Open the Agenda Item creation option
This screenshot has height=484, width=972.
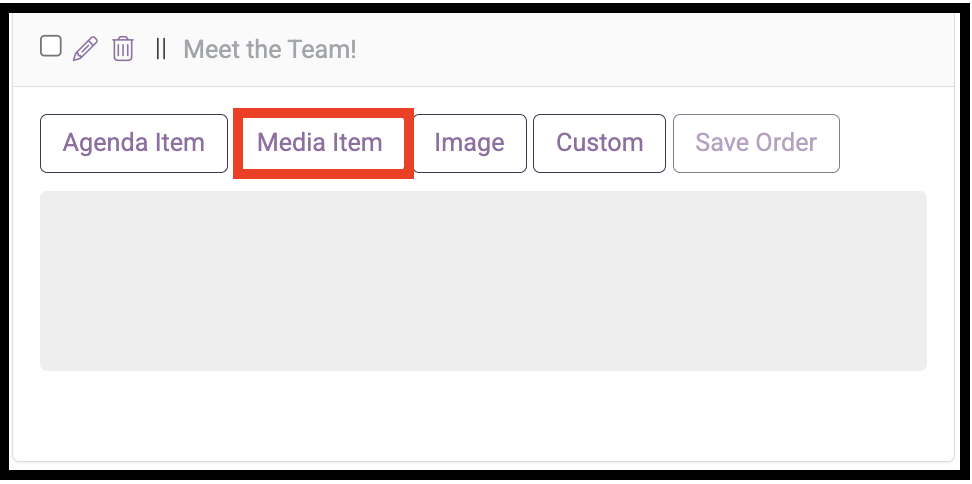coord(134,143)
